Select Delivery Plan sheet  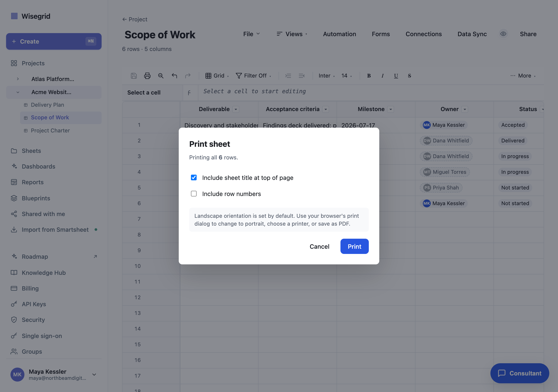(x=61, y=105)
